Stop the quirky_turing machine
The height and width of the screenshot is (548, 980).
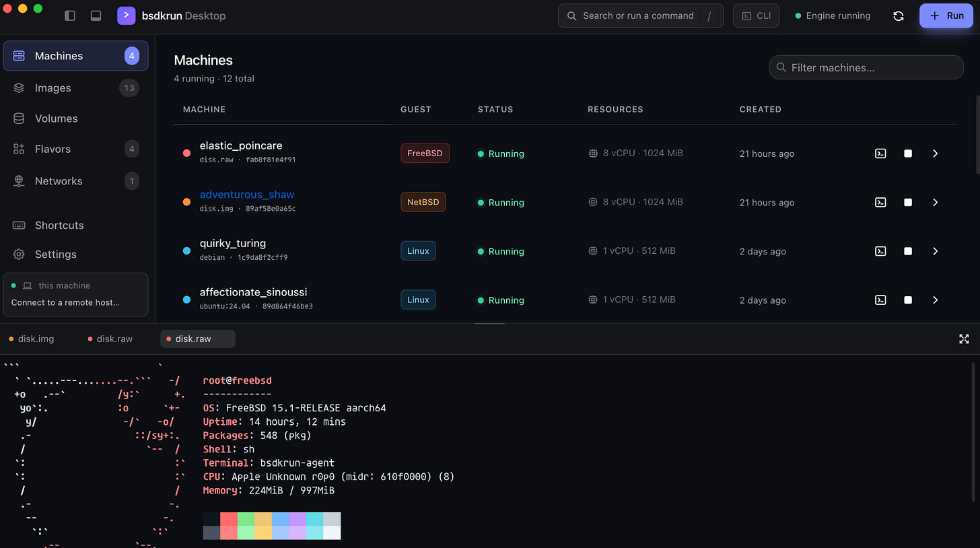click(908, 251)
